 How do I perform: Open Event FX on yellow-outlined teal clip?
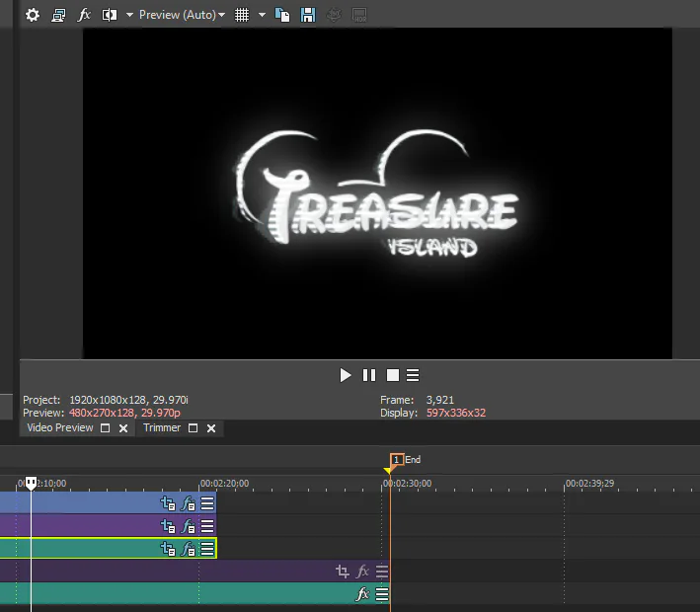(188, 549)
